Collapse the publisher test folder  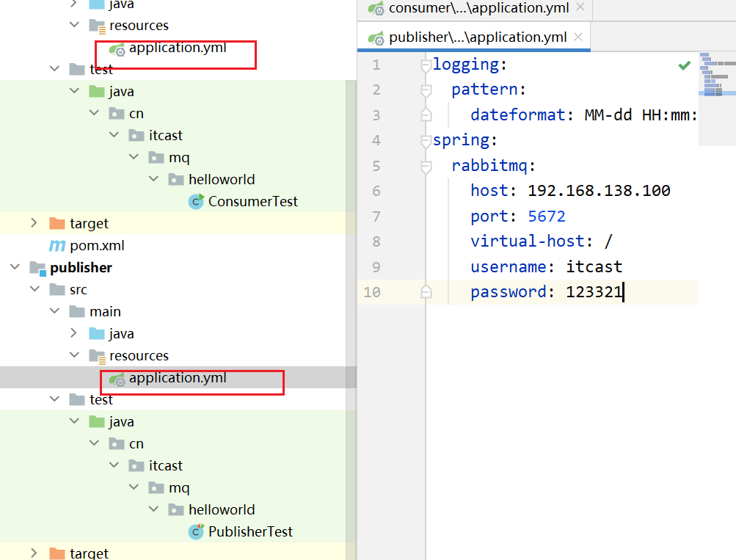[x=54, y=399]
